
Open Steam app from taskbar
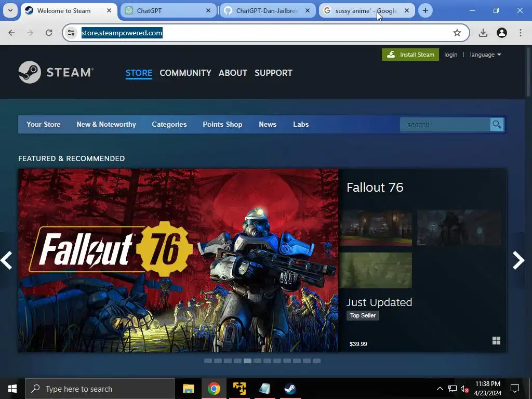point(290,389)
